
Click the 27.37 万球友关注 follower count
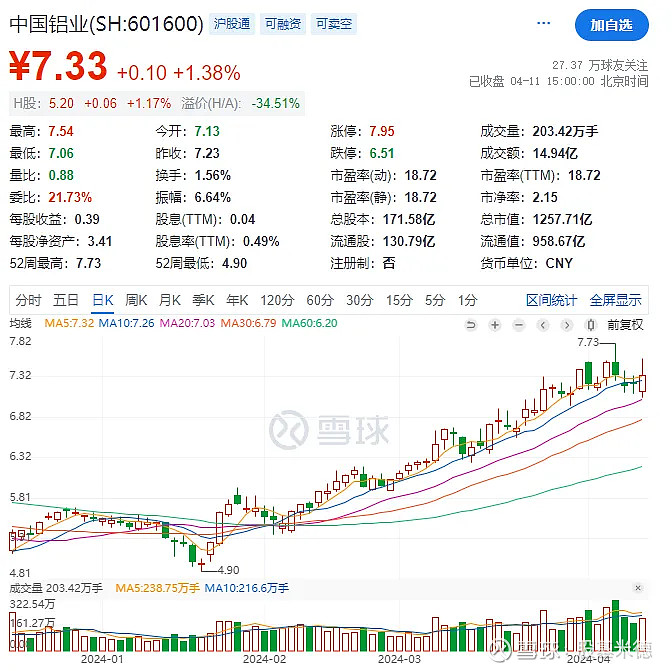[x=600, y=65]
